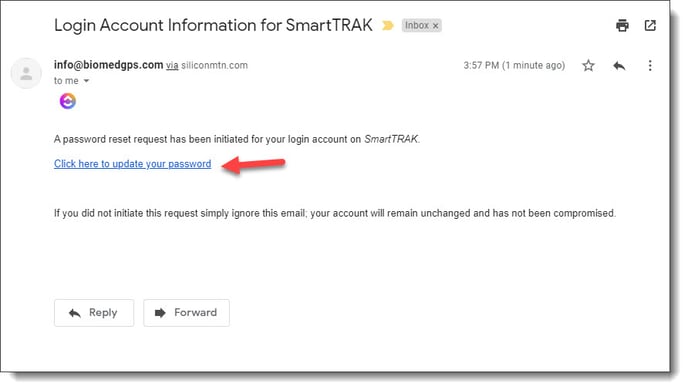Click the colorful SmartTRAK logo image
688x390 pixels.
pos(68,101)
